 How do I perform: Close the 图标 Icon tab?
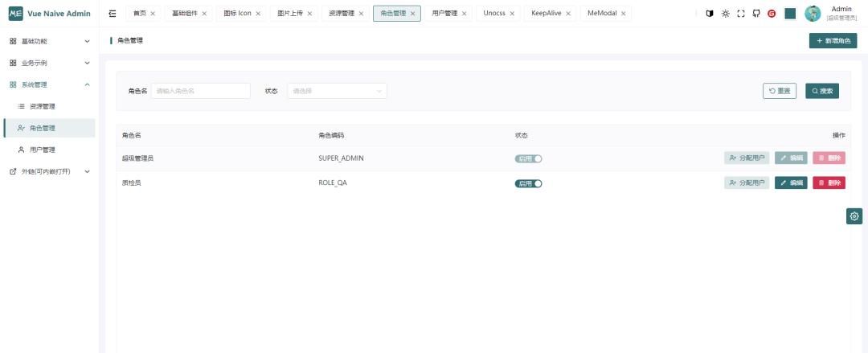(x=258, y=14)
